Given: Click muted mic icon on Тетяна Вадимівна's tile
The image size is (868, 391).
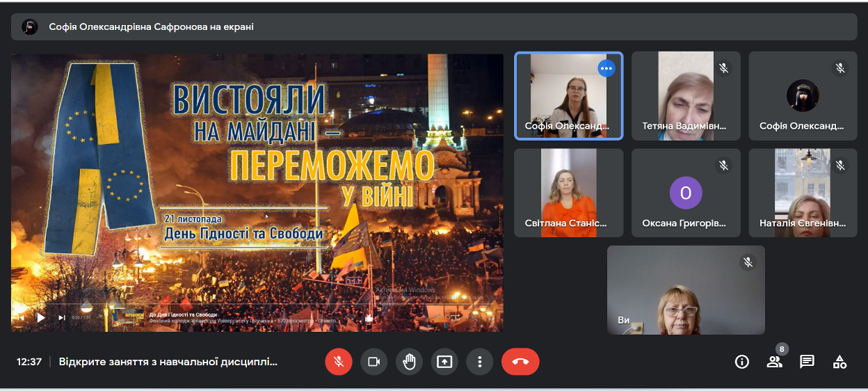Looking at the screenshot, I should point(723,68).
